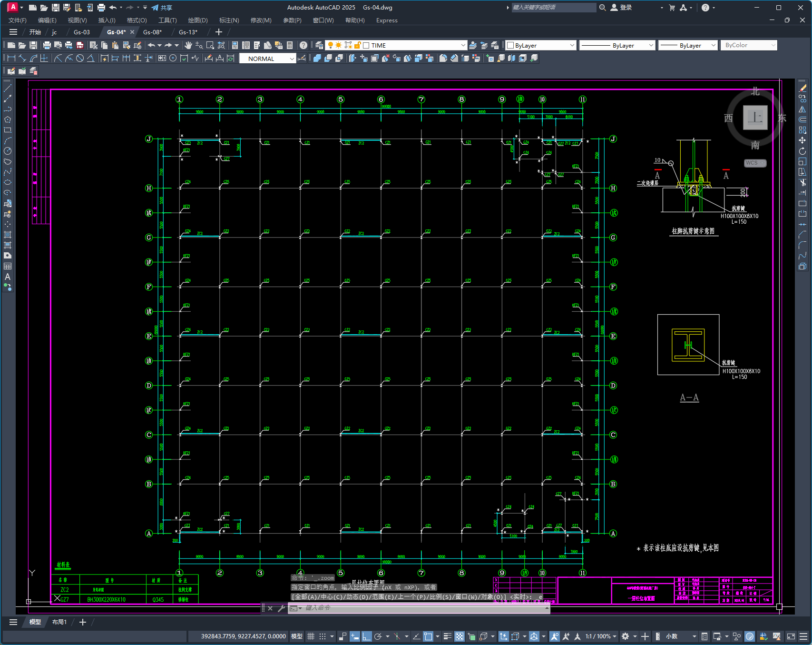Click 模型 model space button in status bar
The image size is (812, 645).
[x=297, y=636]
